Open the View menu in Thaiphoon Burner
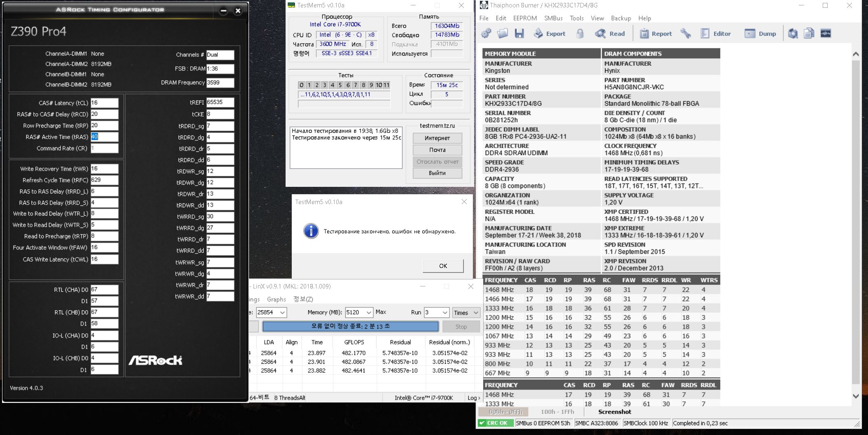868x435 pixels. [597, 18]
